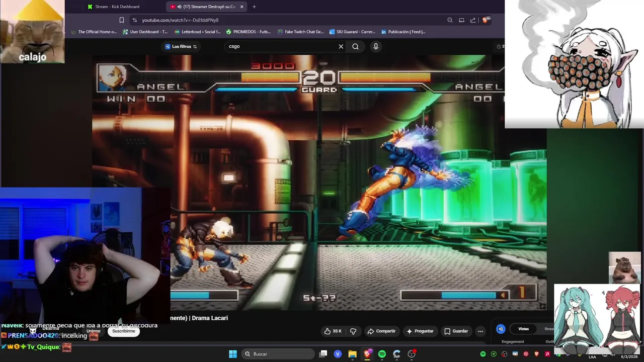Image resolution: width=644 pixels, height=362 pixels.
Task: Save the video with Guardar
Action: [x=456, y=331]
